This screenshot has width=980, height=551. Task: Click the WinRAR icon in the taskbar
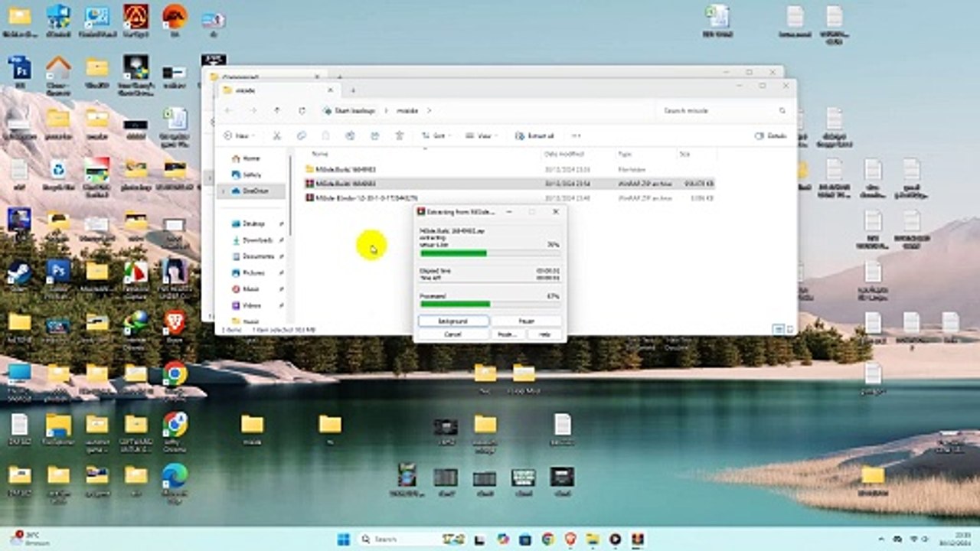point(637,539)
